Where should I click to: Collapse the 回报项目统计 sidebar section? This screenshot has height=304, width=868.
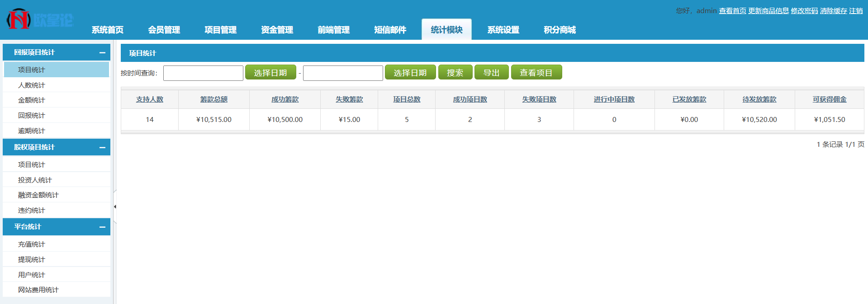[x=102, y=52]
